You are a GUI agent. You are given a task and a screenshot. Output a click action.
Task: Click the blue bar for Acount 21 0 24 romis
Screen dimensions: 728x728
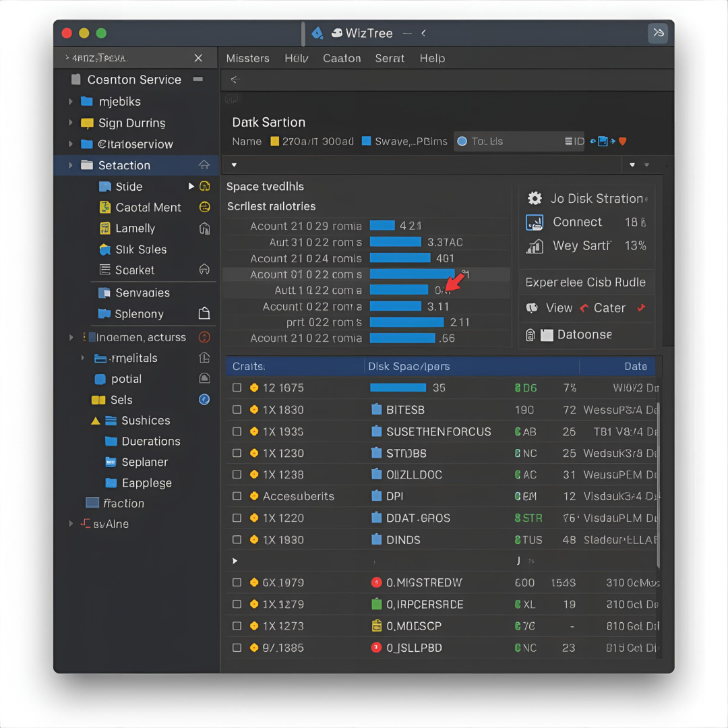pos(400,258)
